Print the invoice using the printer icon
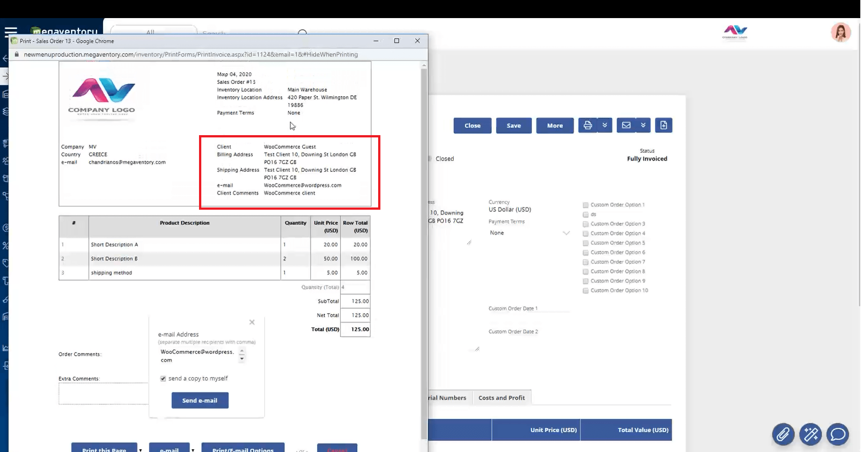 point(587,125)
